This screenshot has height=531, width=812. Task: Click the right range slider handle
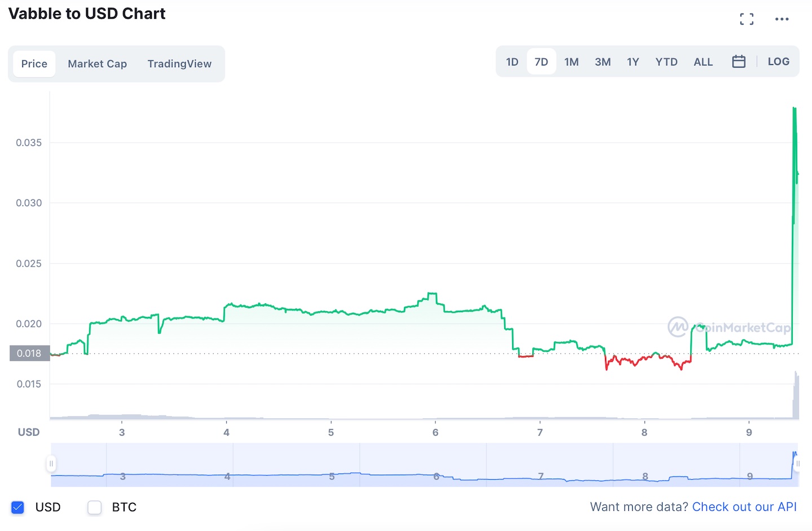pyautogui.click(x=797, y=464)
